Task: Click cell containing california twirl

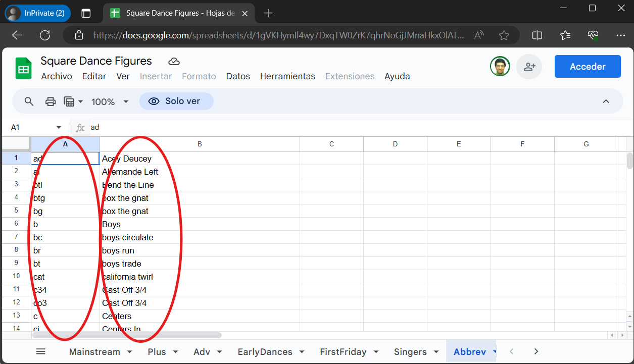Action: [200, 277]
